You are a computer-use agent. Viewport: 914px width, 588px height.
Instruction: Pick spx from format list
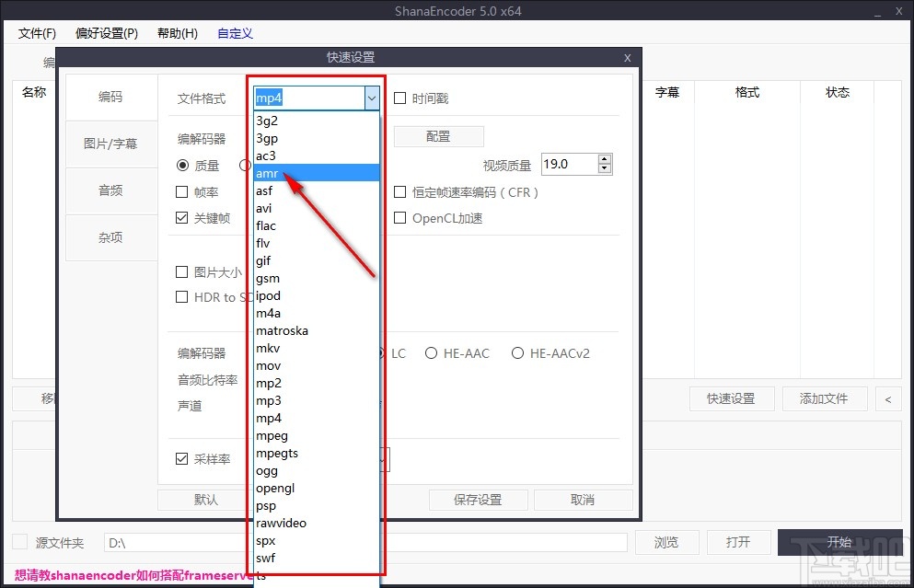(317, 540)
